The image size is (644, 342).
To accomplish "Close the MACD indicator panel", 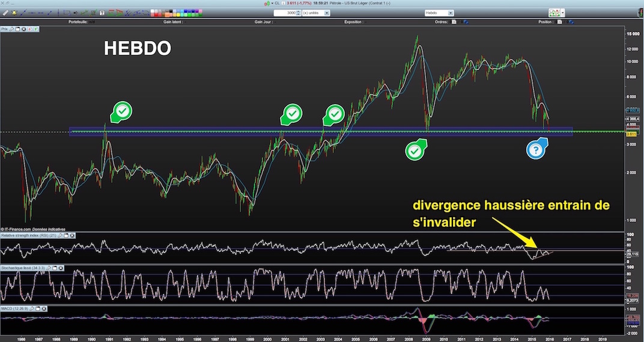I will [43, 308].
